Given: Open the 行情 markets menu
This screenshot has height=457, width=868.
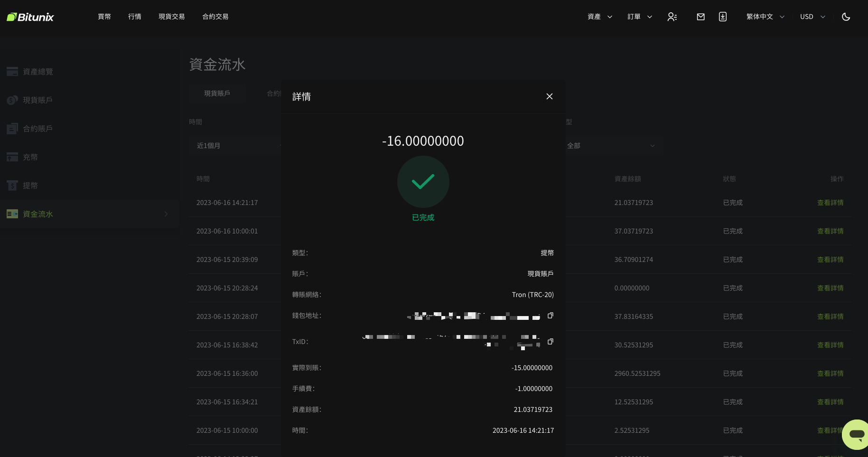Looking at the screenshot, I should click(x=135, y=17).
